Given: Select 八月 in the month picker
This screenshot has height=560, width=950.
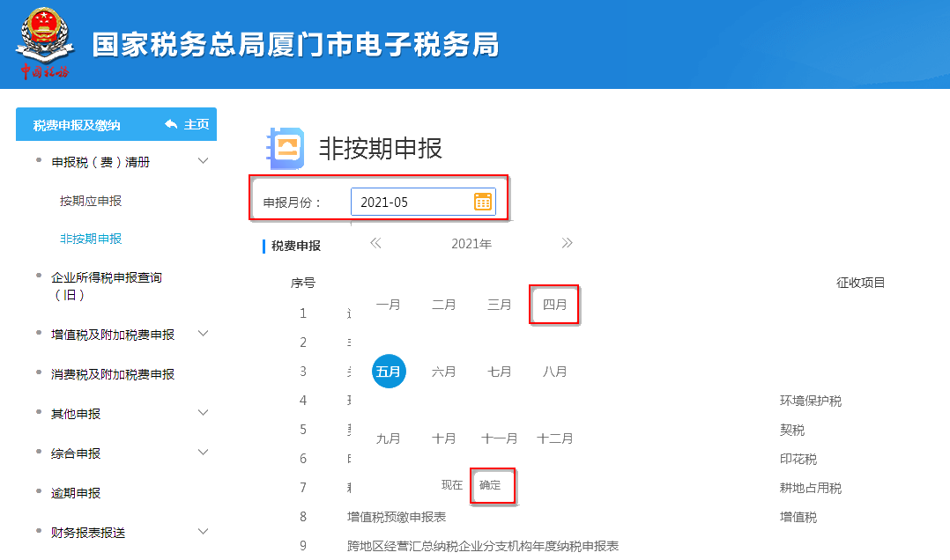Looking at the screenshot, I should (x=554, y=372).
